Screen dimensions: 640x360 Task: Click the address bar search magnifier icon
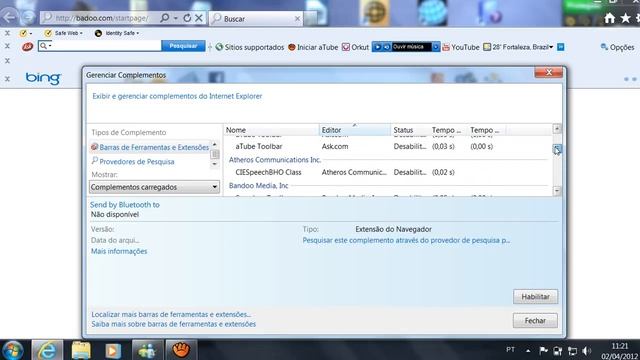165,18
